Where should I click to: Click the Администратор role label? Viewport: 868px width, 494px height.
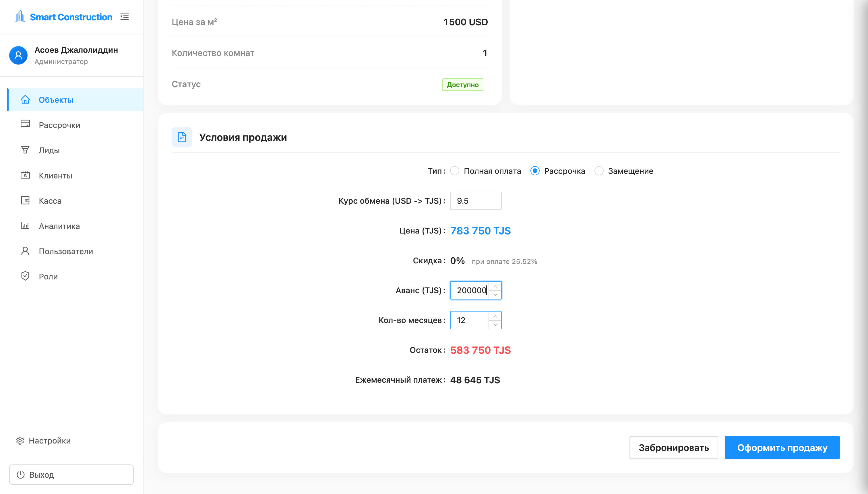pyautogui.click(x=61, y=61)
